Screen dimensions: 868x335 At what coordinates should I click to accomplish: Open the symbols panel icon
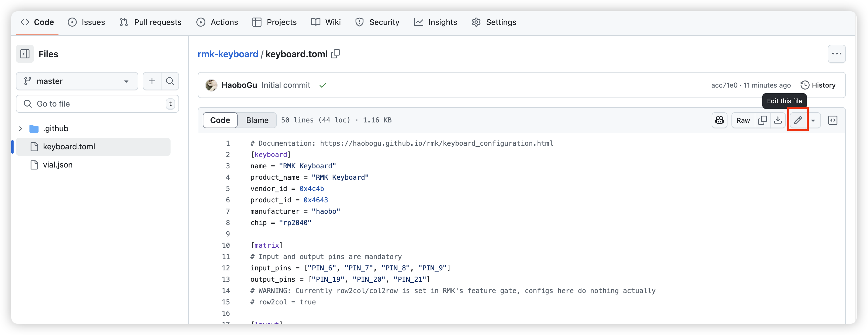click(833, 120)
